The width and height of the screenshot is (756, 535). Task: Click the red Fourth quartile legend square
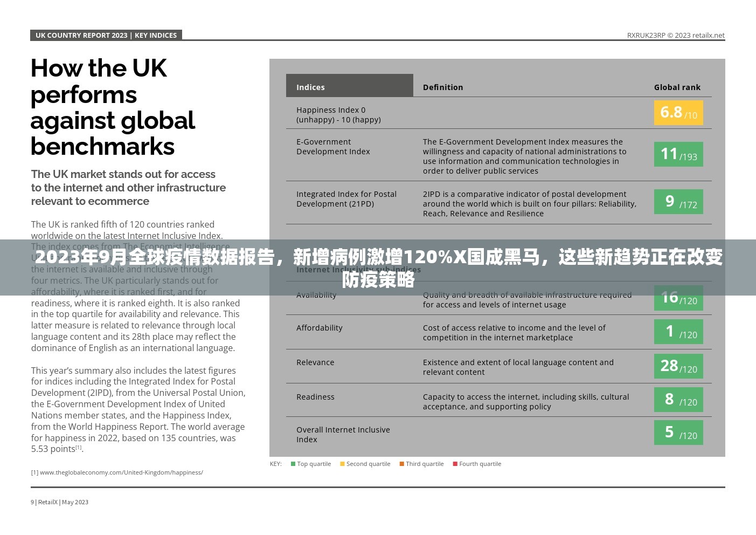455,464
